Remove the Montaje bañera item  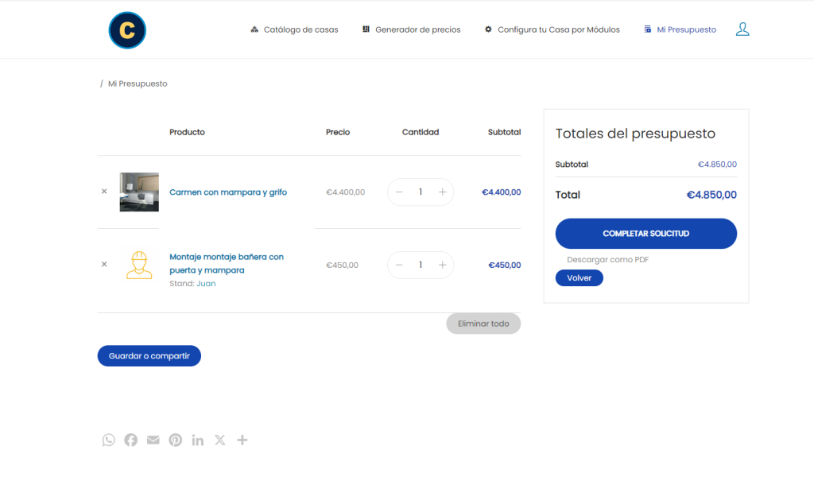point(104,265)
